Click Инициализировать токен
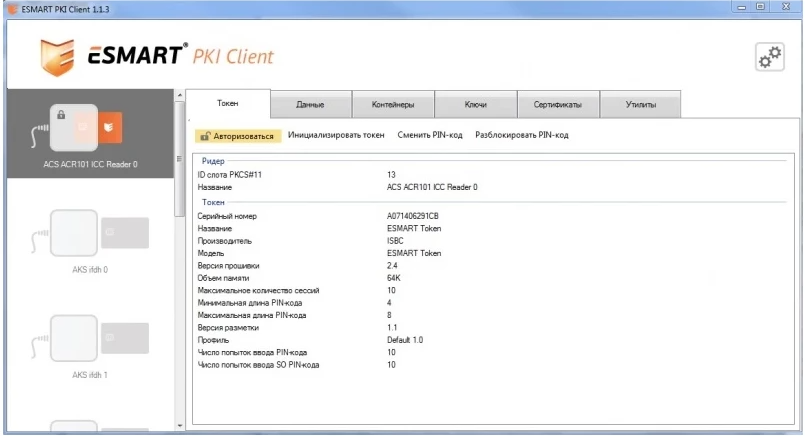The width and height of the screenshot is (805, 436). tap(336, 135)
